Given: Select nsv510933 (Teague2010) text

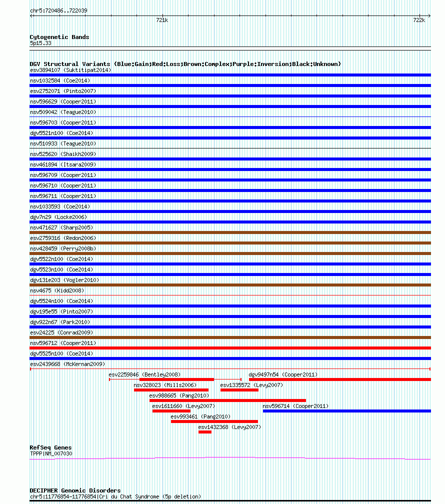Looking at the screenshot, I should [63, 143].
